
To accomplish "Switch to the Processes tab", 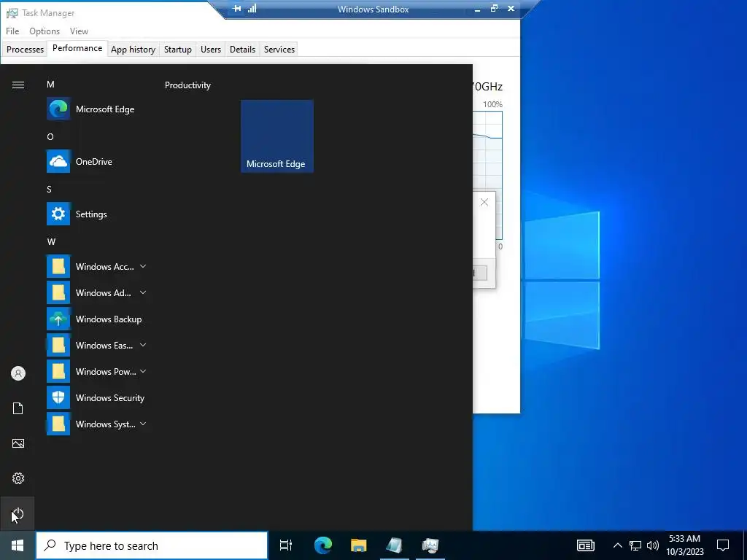I will click(x=25, y=50).
